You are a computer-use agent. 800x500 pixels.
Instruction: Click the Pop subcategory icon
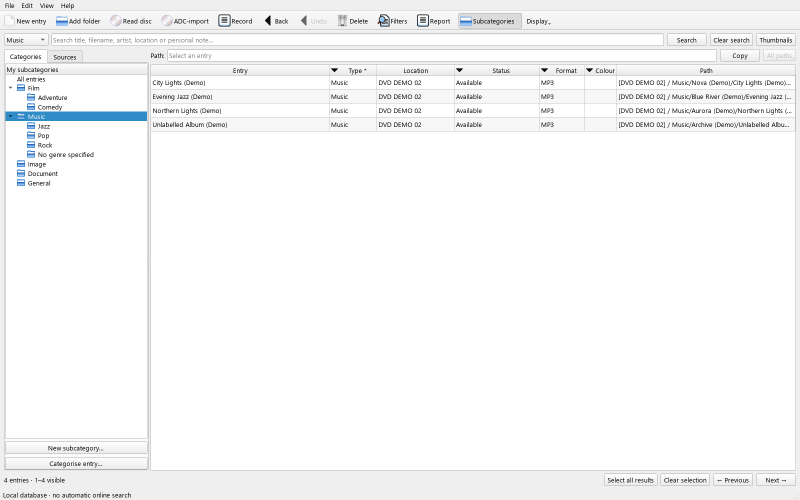point(31,136)
